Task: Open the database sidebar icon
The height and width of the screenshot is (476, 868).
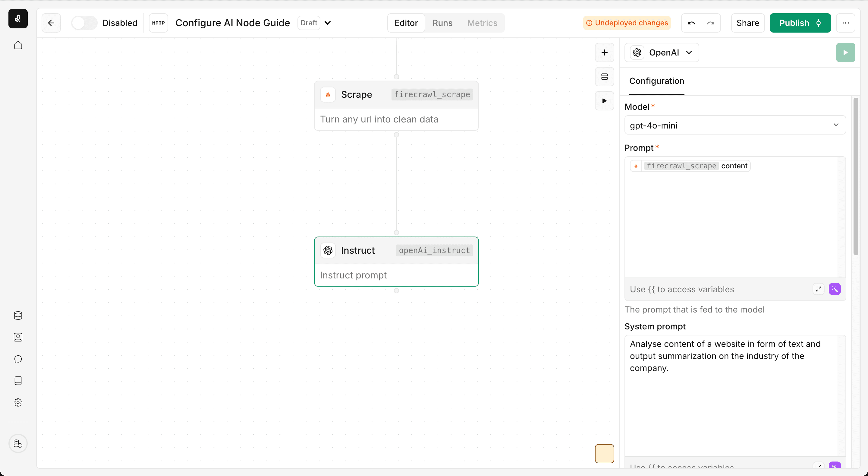Action: (18, 316)
